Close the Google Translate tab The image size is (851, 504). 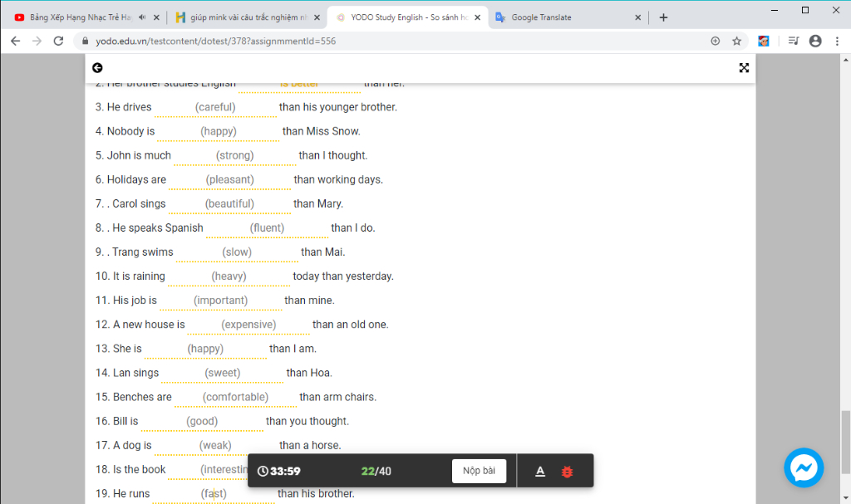637,17
